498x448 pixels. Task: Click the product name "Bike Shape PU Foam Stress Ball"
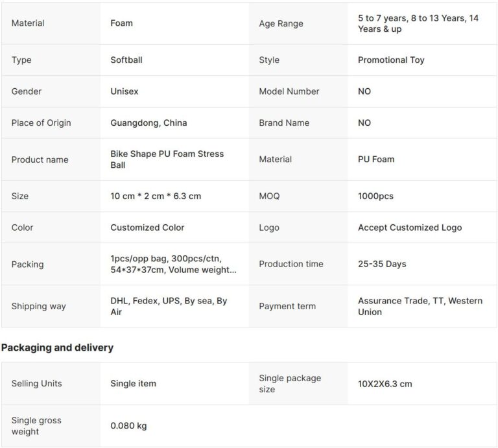(167, 159)
